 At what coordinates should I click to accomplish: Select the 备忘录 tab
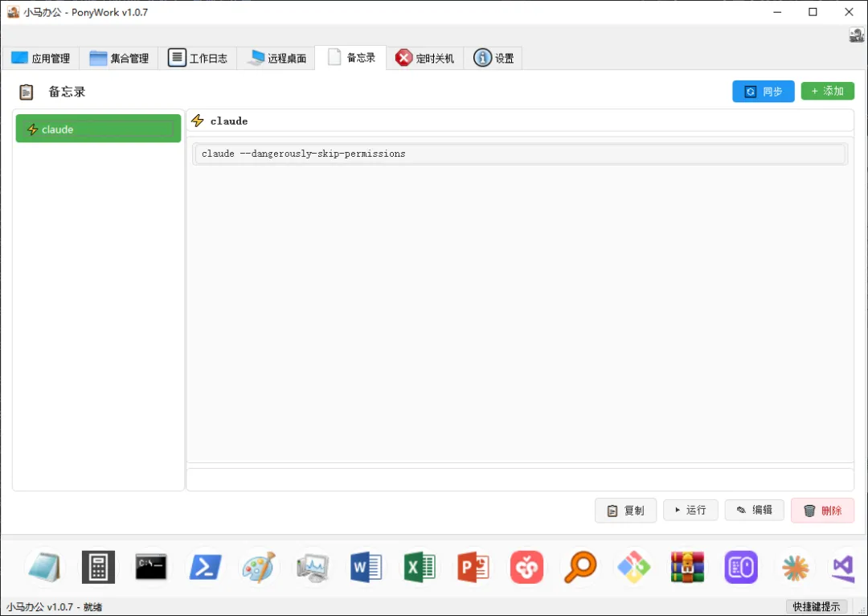point(351,58)
